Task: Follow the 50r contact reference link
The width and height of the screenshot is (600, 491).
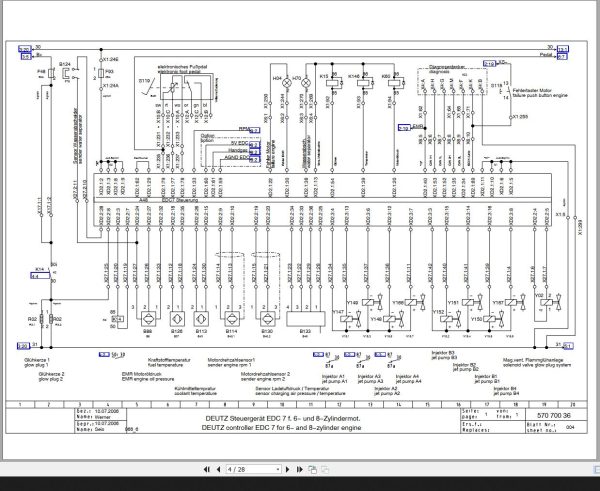Action: [104, 355]
